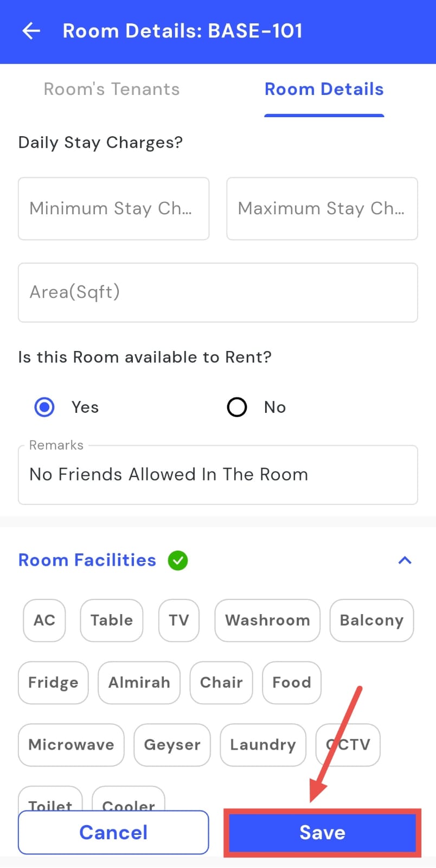Select Yes for room available to rent
The width and height of the screenshot is (436, 868).
coord(44,407)
